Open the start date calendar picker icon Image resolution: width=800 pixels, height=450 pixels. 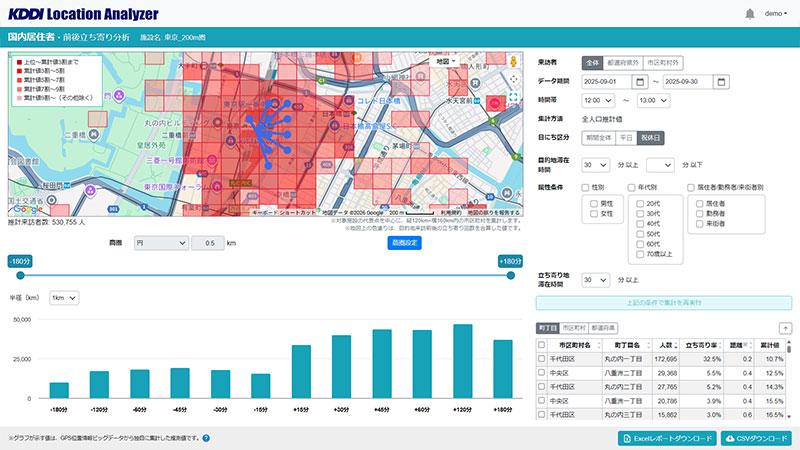coord(642,81)
